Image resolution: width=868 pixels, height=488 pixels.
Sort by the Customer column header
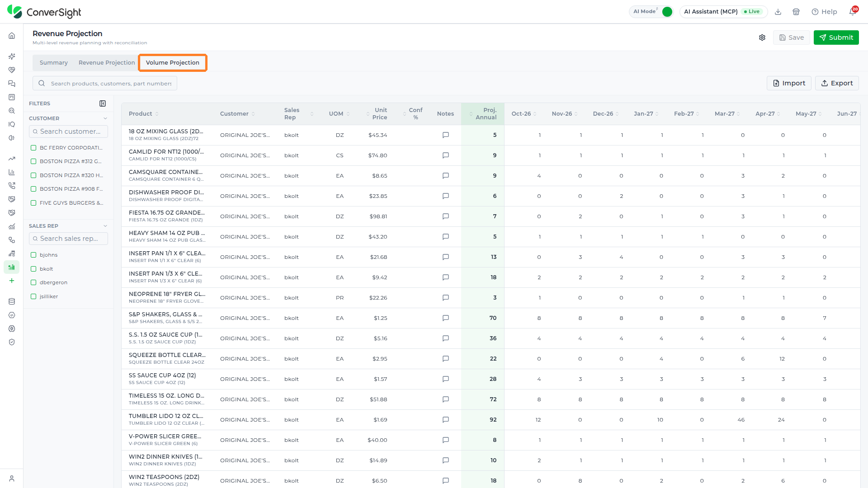click(238, 114)
